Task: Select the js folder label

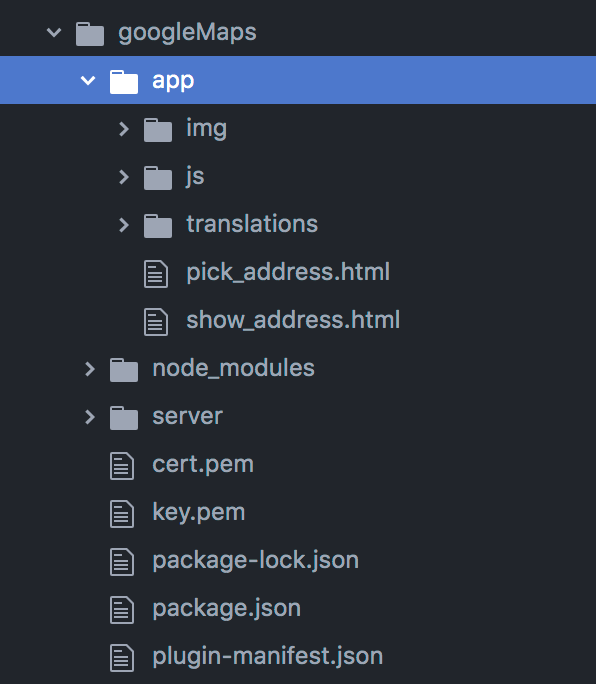Action: (x=195, y=177)
